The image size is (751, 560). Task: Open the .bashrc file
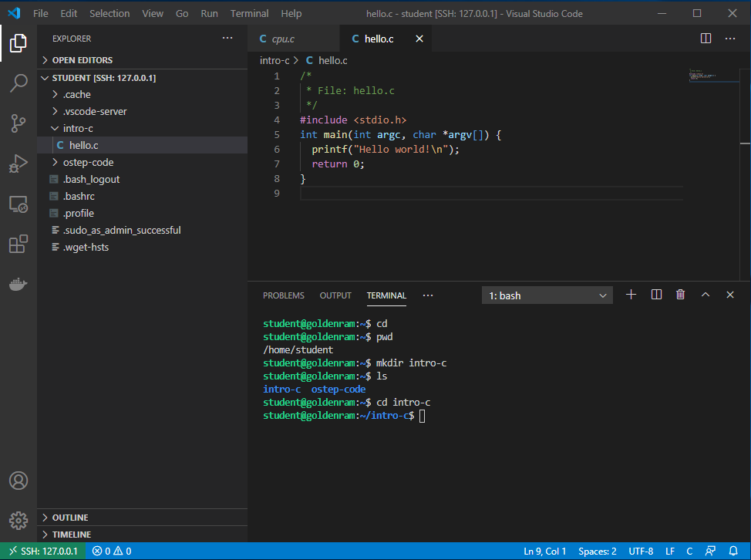142,197
